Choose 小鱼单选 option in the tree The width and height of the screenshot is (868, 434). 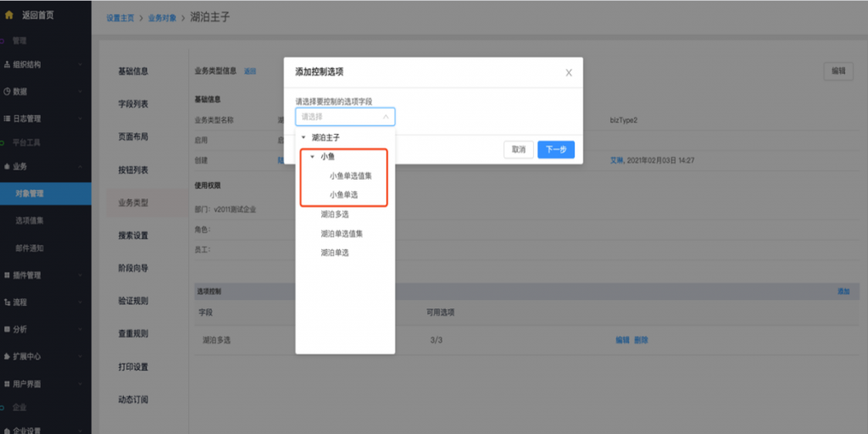coord(345,195)
